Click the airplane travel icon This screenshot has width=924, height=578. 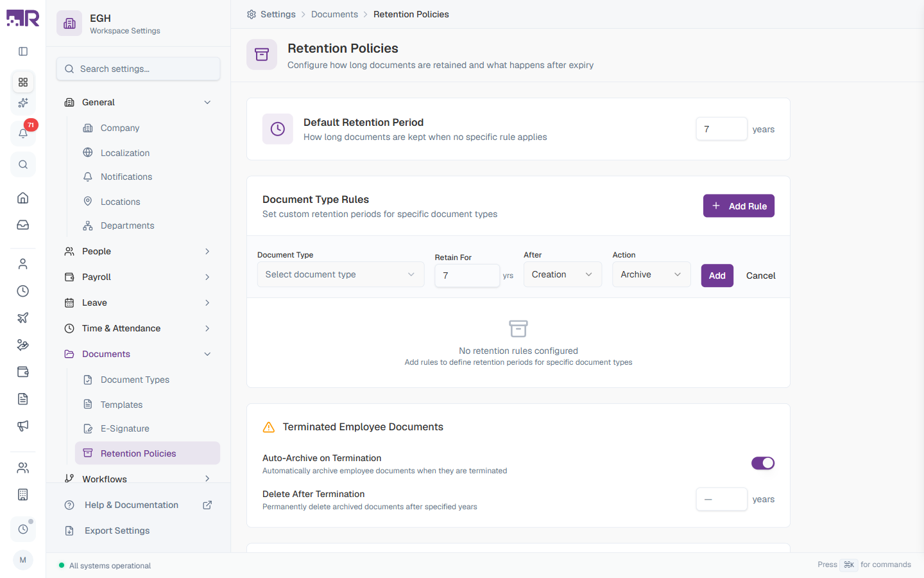pyautogui.click(x=23, y=318)
